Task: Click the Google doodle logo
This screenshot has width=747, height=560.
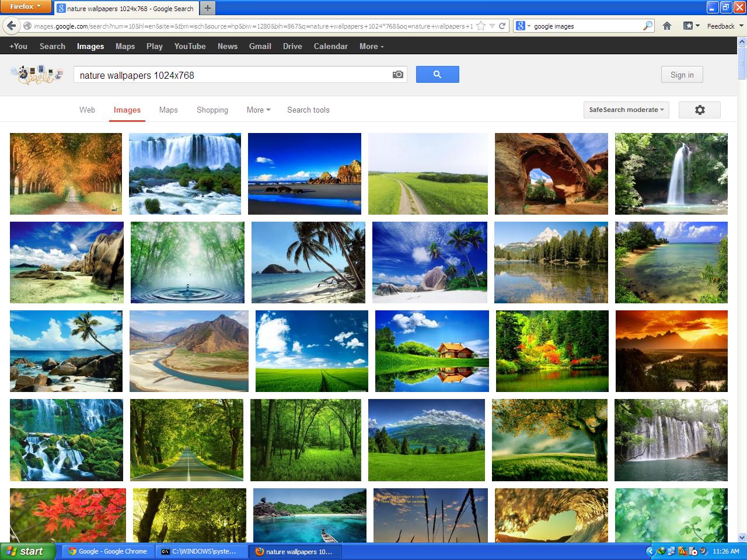Action: (x=36, y=75)
